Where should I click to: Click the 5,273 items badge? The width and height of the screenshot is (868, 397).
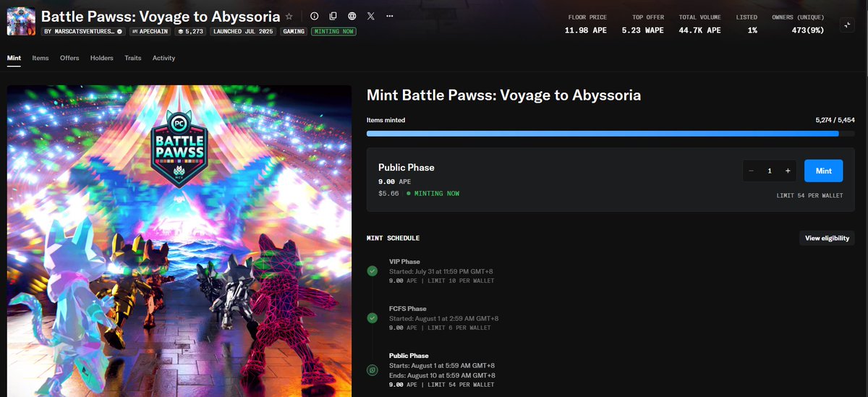[x=191, y=32]
